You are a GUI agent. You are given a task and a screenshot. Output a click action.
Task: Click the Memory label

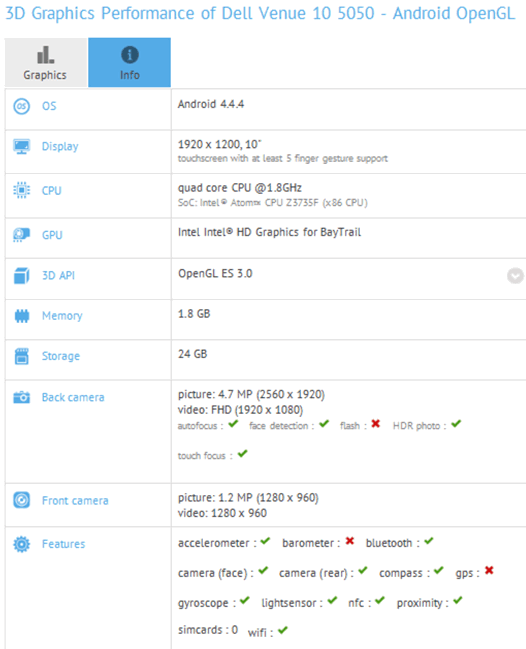click(x=62, y=316)
